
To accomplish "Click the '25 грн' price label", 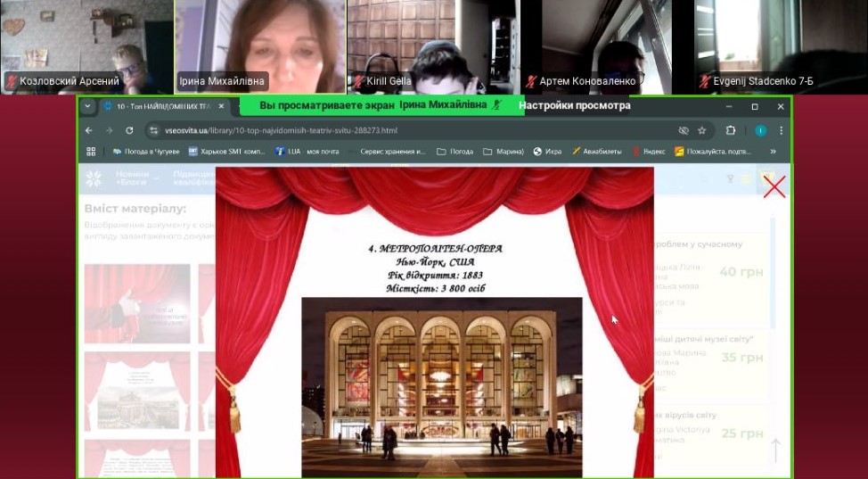I will coord(741,434).
